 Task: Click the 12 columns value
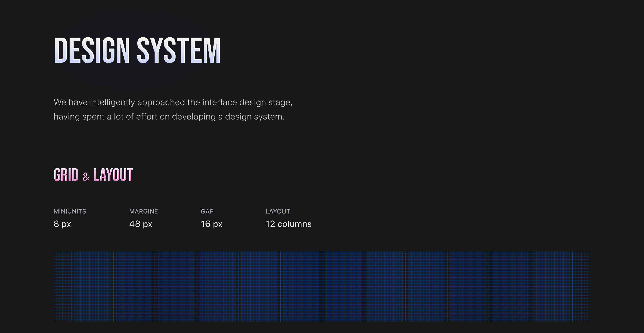[x=288, y=224]
